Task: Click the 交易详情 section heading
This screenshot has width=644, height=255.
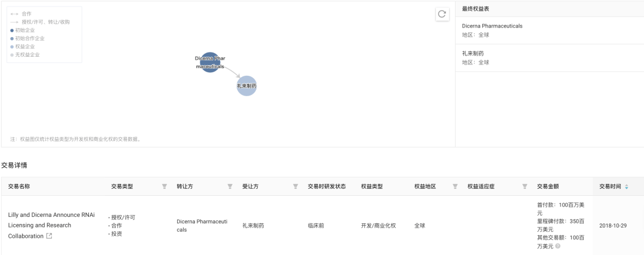Action: (x=14, y=165)
